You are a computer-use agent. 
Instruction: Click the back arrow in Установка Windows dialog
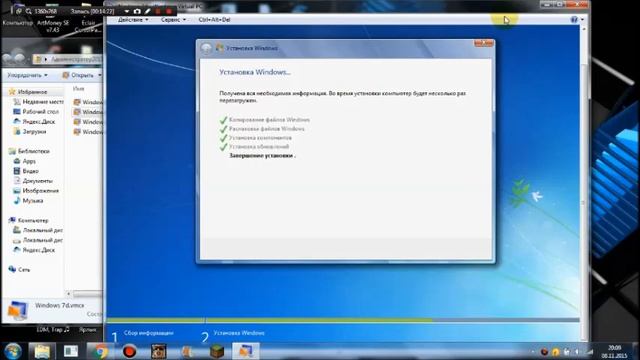(x=207, y=48)
